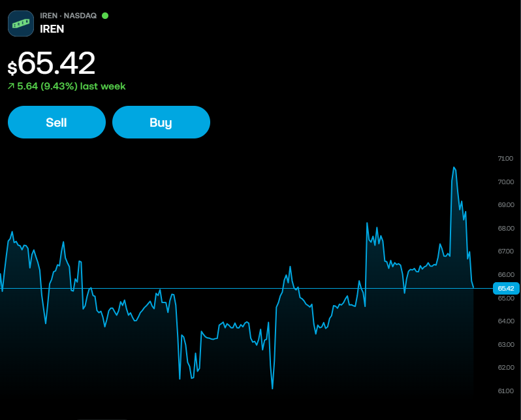This screenshot has width=521, height=420.
Task: Click the green up-arrow next to 5.64
Action: tap(11, 86)
